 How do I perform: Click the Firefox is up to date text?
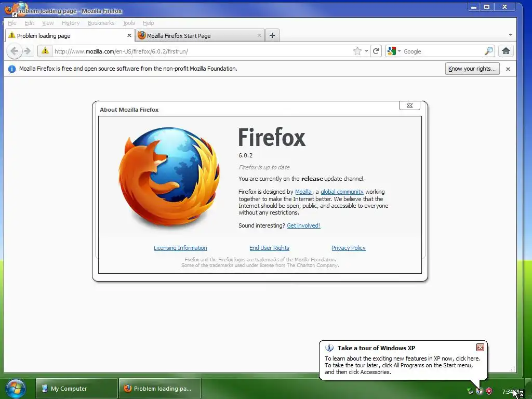pyautogui.click(x=264, y=167)
